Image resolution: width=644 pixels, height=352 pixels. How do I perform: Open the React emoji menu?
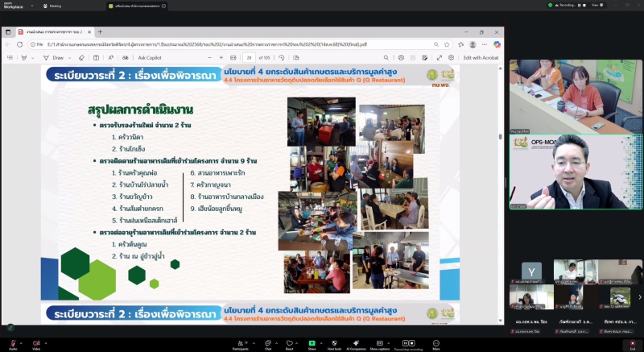290,345
